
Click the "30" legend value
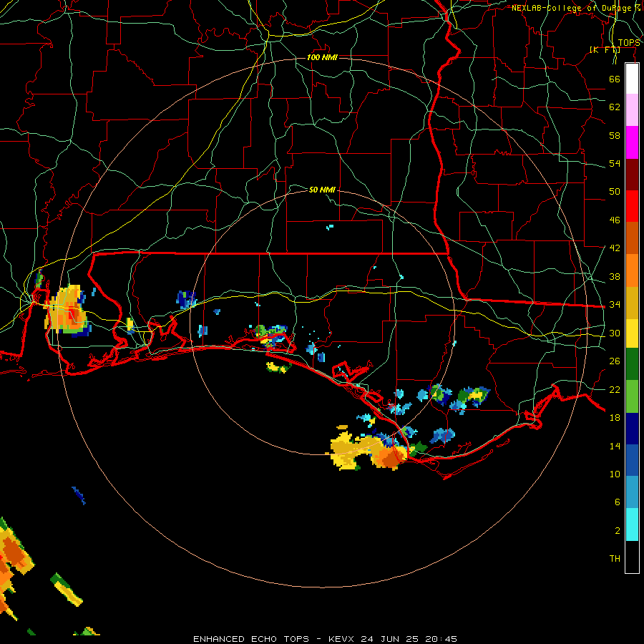coord(615,333)
